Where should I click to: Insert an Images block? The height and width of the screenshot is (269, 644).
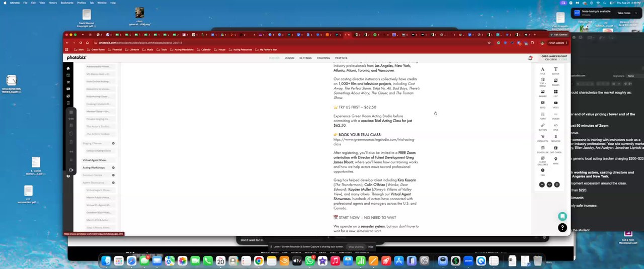coord(555,81)
